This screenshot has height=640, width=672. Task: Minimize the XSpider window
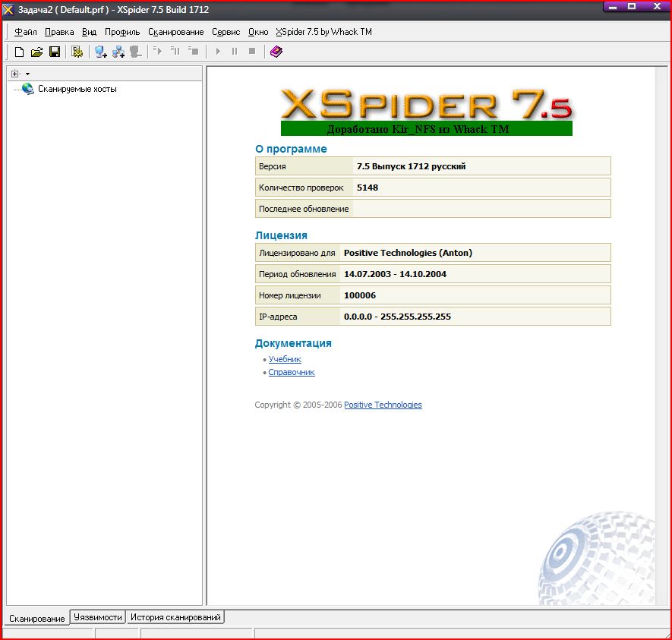pyautogui.click(x=614, y=7)
